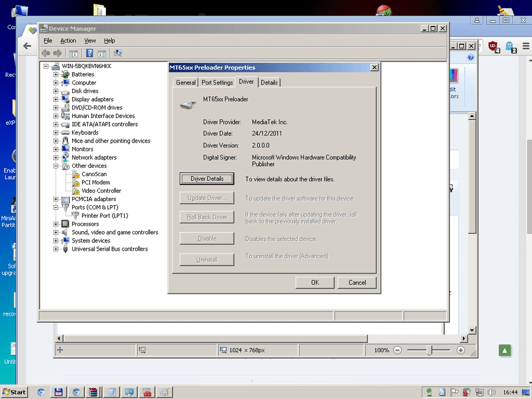Select the Human Interface Devices row

[x=103, y=116]
